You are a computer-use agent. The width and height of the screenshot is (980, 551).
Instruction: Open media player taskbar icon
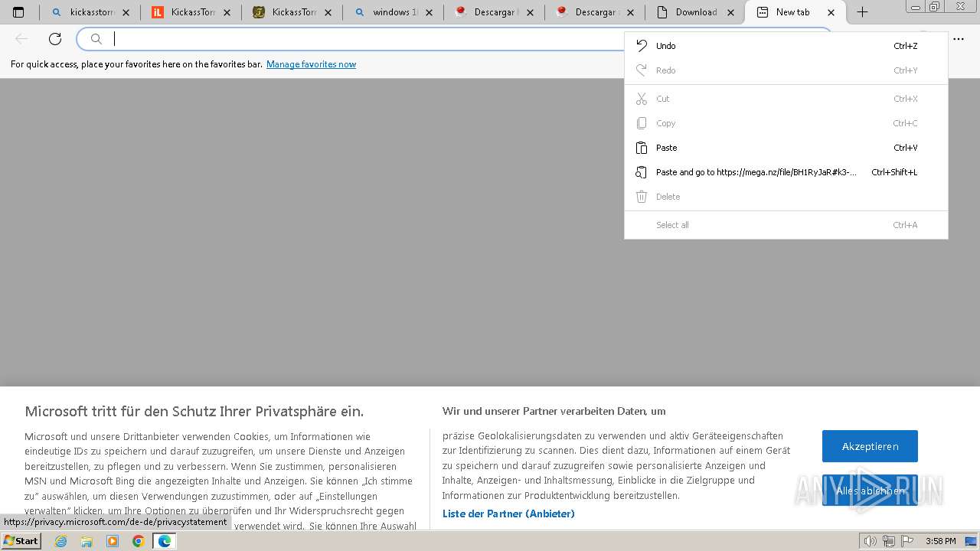pyautogui.click(x=113, y=541)
